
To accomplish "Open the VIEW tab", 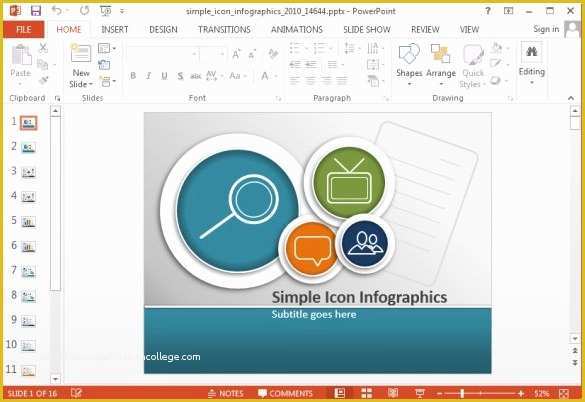I will (469, 29).
